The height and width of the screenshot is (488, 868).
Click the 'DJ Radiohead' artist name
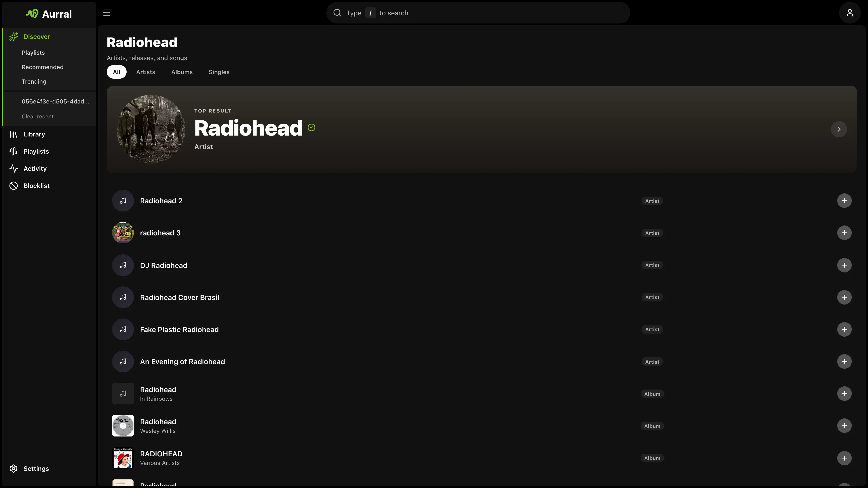pyautogui.click(x=164, y=265)
